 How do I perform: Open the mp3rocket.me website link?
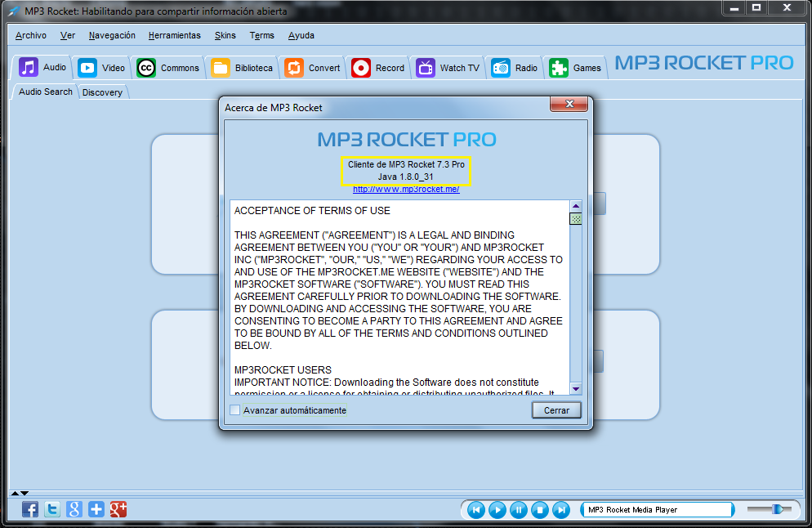(406, 189)
